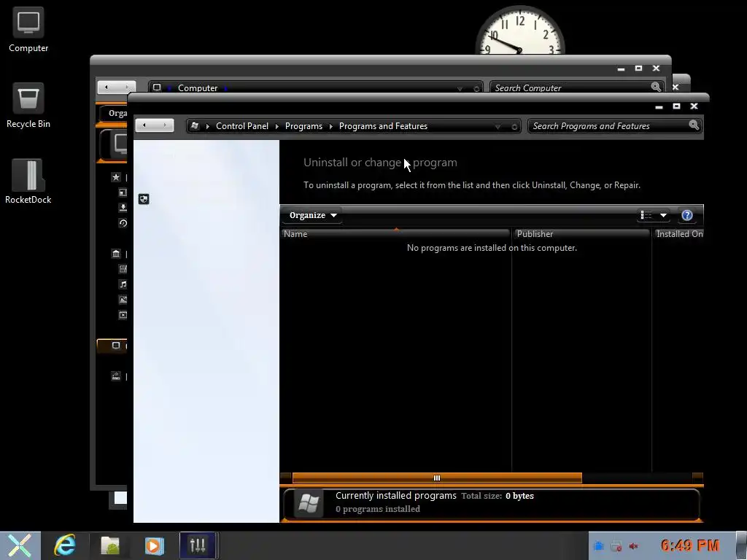
Task: Click search magnifier in Programs and Features
Action: 694,125
